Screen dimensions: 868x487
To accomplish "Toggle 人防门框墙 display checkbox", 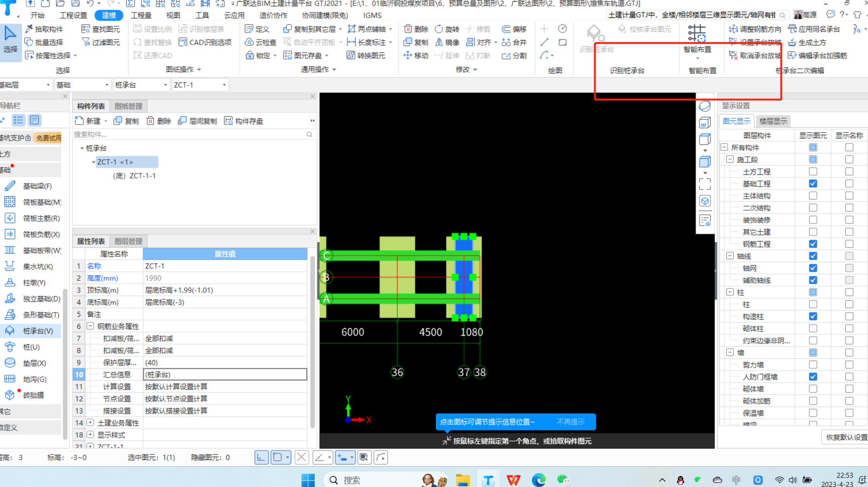I will (813, 377).
